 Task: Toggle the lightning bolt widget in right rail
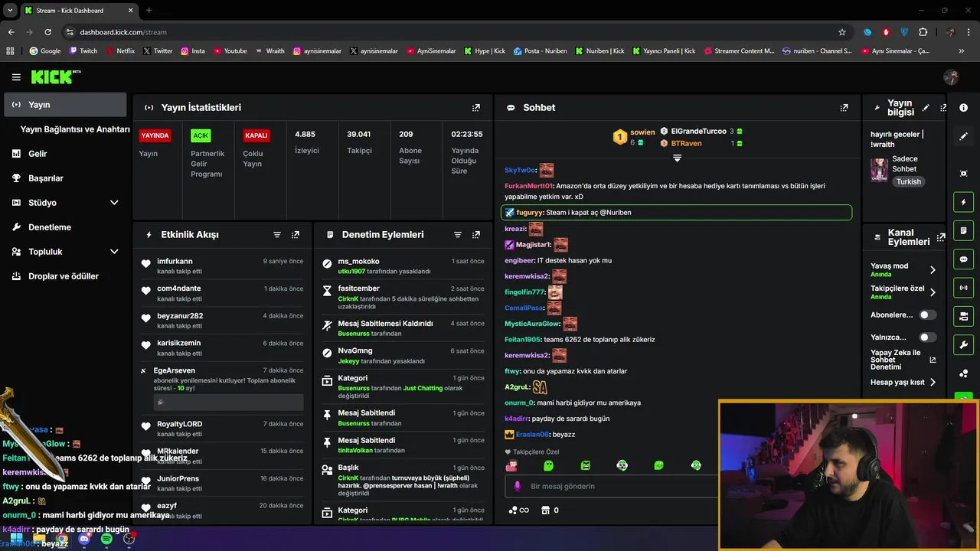click(x=964, y=202)
